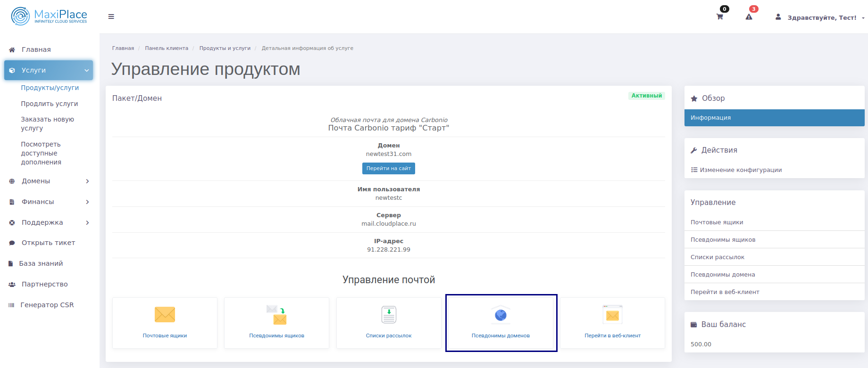The width and height of the screenshot is (868, 368).
Task: Click the people icon beside Партнерство
Action: tap(12, 284)
